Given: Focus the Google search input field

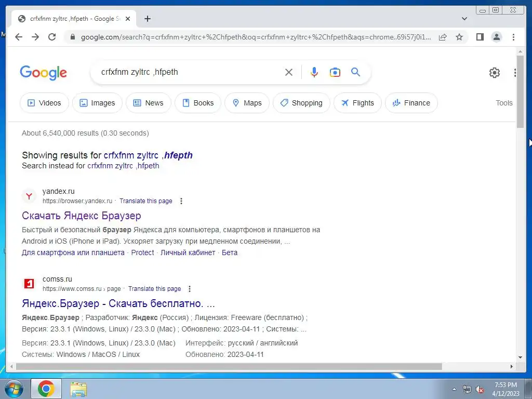Looking at the screenshot, I should (190, 72).
